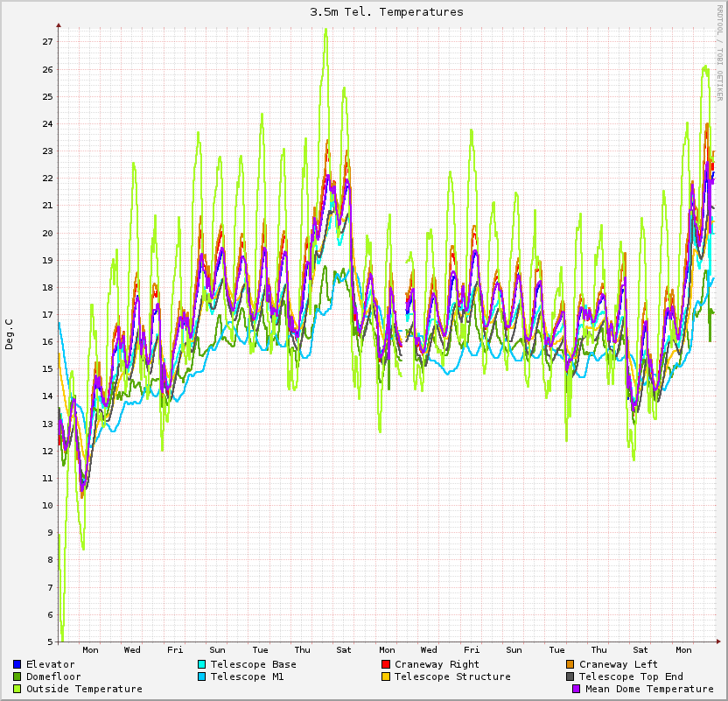Click the Telescope M1 legend color box
The width and height of the screenshot is (728, 701).
(x=202, y=676)
